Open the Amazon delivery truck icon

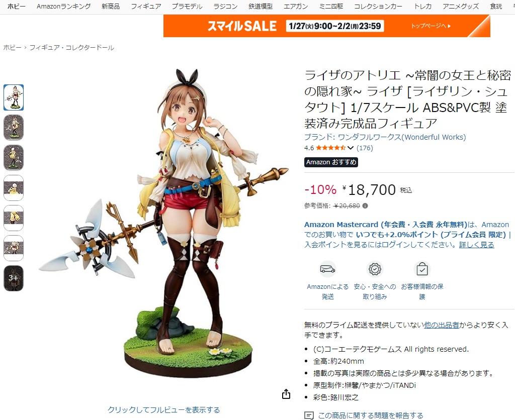[327, 269]
